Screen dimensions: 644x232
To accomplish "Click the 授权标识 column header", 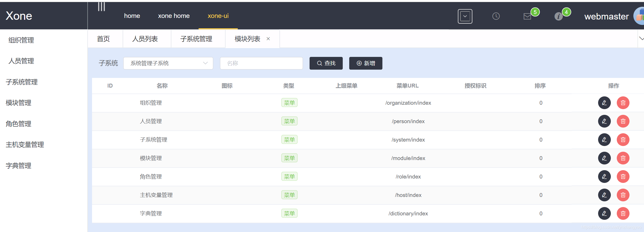I will coord(475,86).
